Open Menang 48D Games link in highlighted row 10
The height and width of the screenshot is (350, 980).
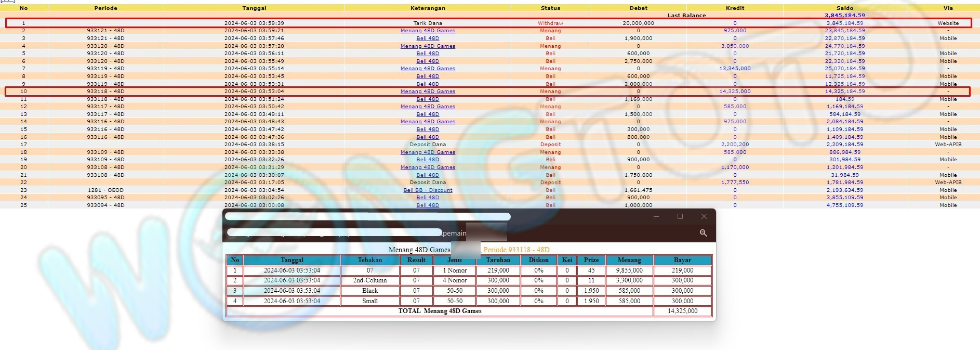(428, 92)
